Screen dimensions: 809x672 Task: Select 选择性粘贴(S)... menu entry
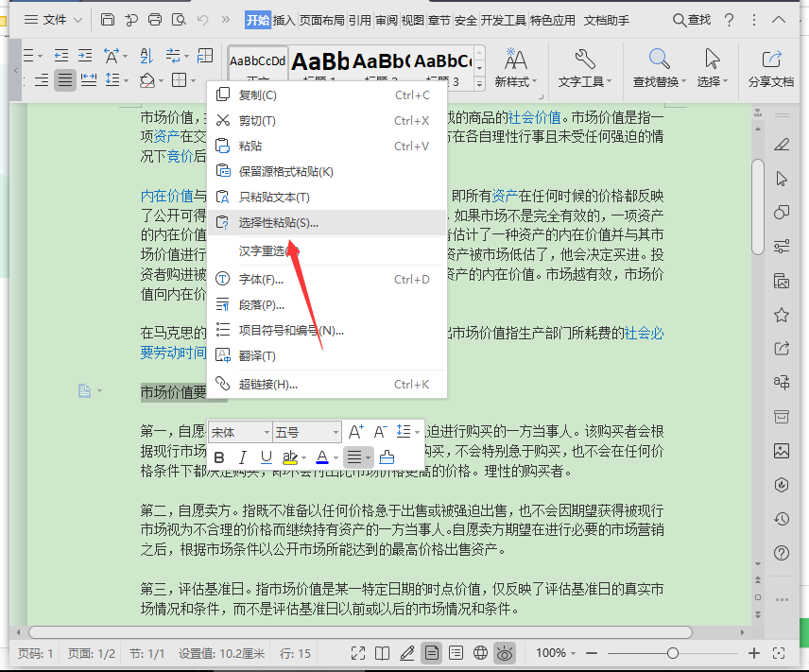(327, 222)
